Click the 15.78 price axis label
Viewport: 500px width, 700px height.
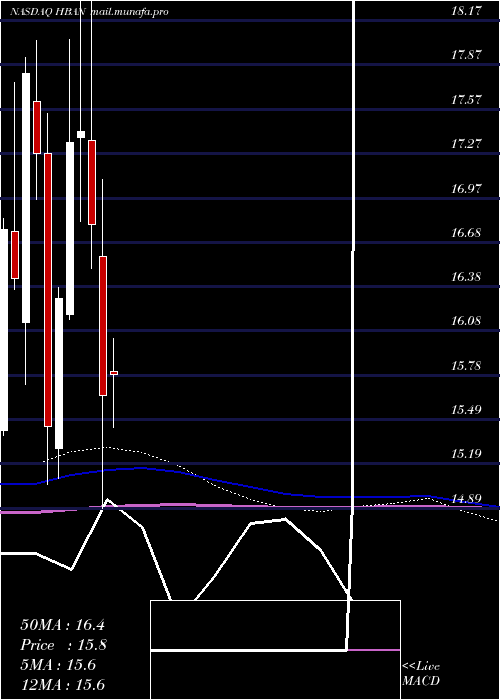tap(467, 366)
